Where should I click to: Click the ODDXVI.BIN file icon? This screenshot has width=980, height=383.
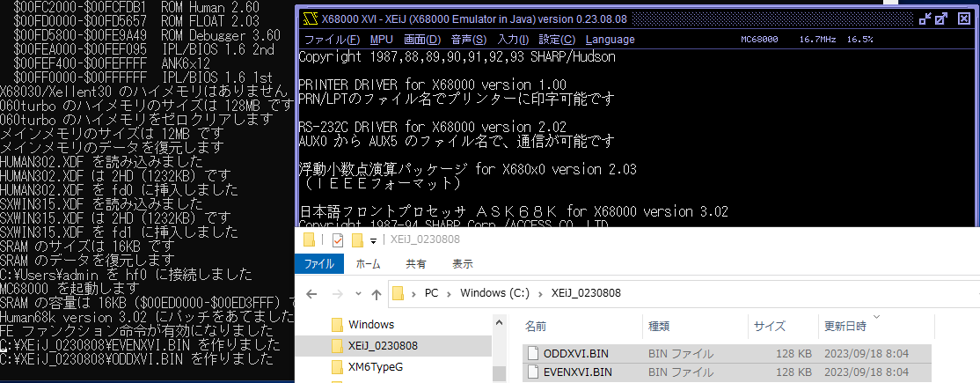[533, 354]
